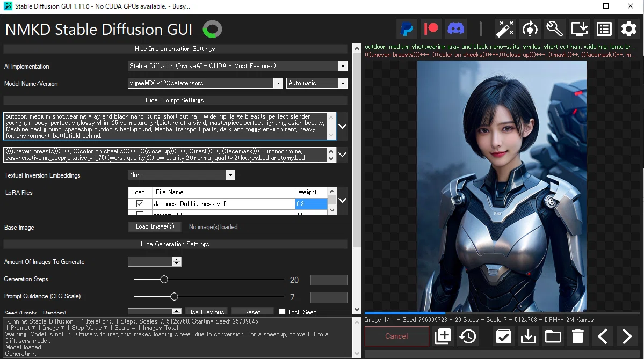Open the settings gear icon
The height and width of the screenshot is (359, 644).
click(x=629, y=29)
